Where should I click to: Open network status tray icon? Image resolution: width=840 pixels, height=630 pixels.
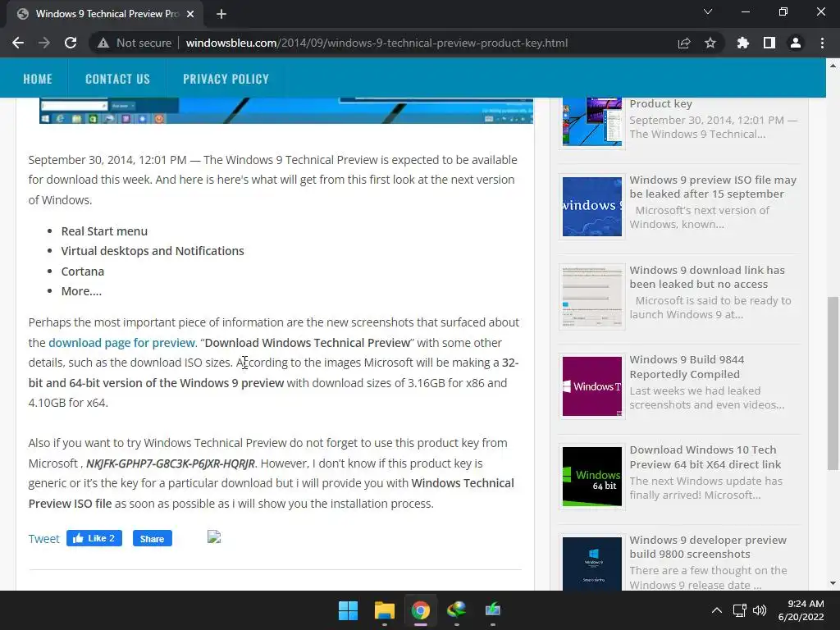740,610
